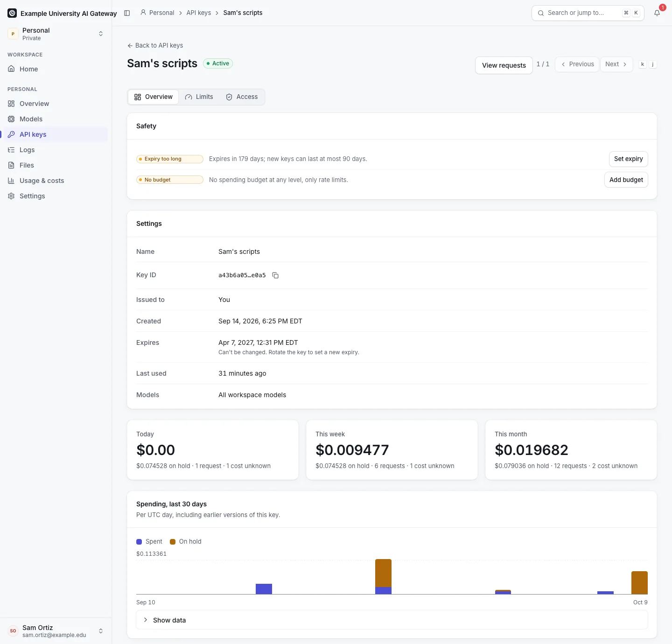Click the j keyboard shortcut hint
This screenshot has height=644, width=672.
pyautogui.click(x=653, y=64)
